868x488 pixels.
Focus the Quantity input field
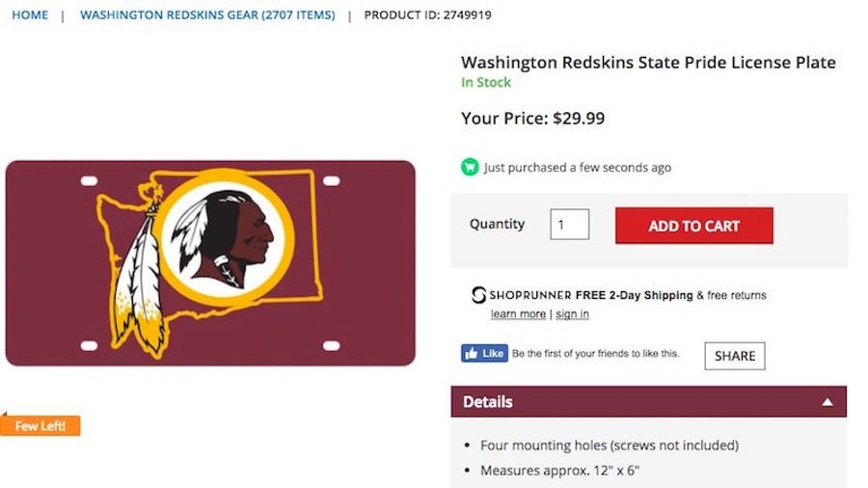click(x=570, y=225)
